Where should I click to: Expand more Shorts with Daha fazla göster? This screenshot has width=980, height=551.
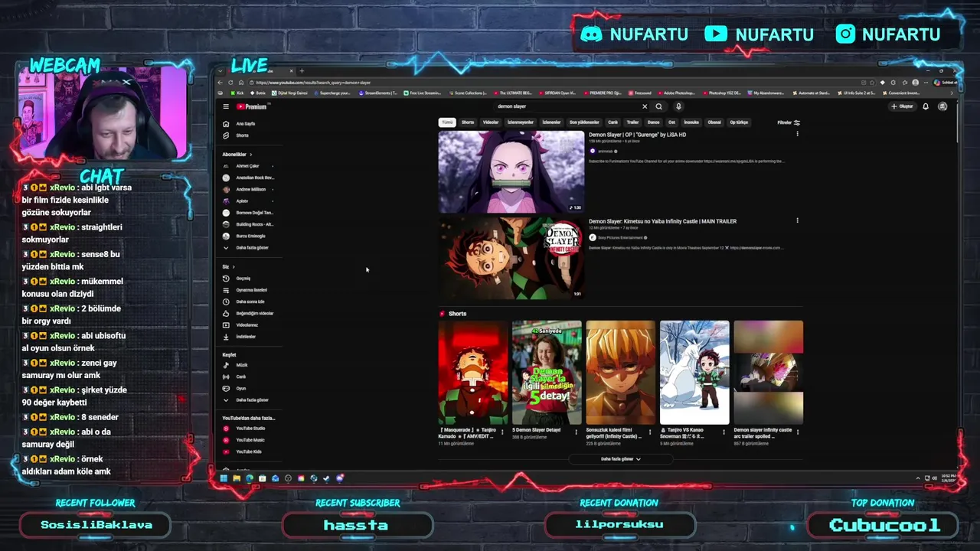click(x=621, y=459)
